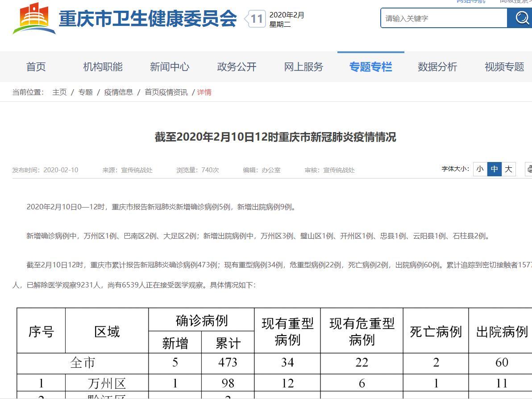Click the 473 cumulative cases cell
Viewport: 532px width, 399px height.
(x=228, y=363)
